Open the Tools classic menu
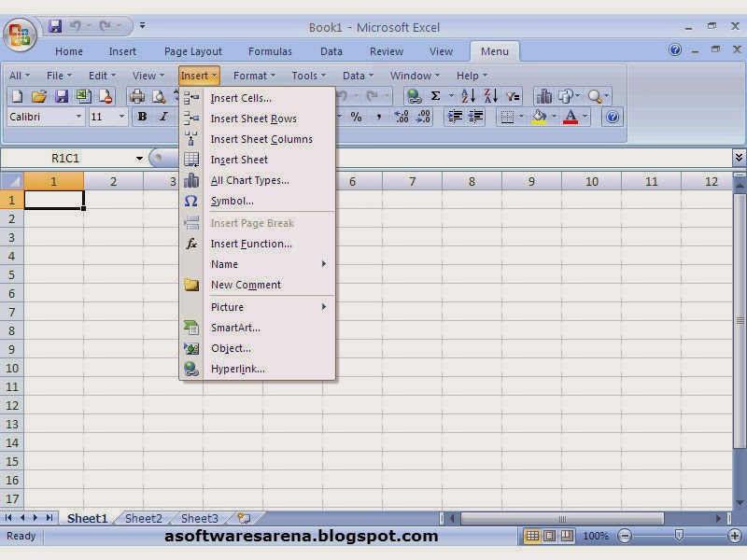This screenshot has width=747, height=560. pyautogui.click(x=309, y=76)
